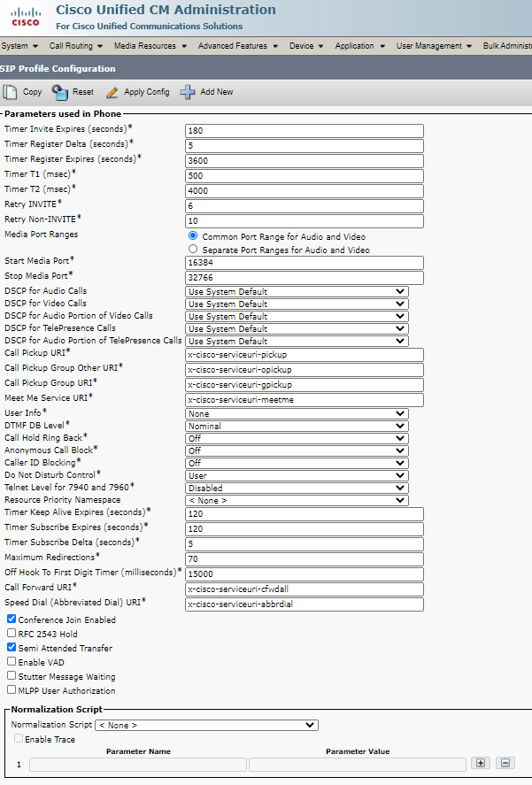Expand the Do Not Disturb Control dropdown

click(297, 475)
